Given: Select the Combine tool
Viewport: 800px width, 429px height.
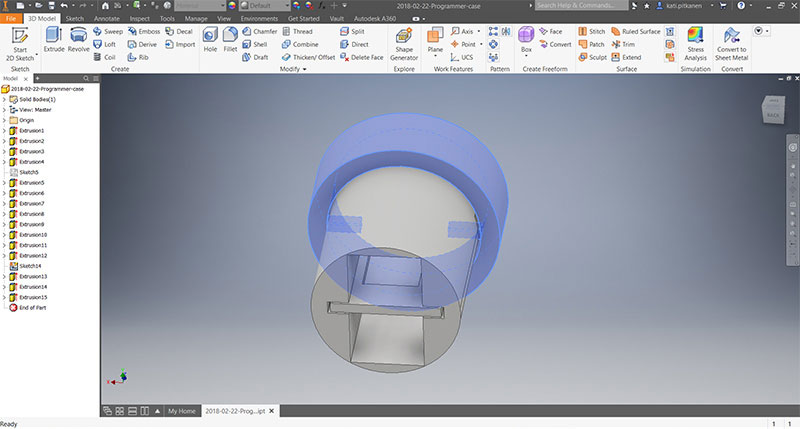Looking at the screenshot, I should [x=300, y=44].
